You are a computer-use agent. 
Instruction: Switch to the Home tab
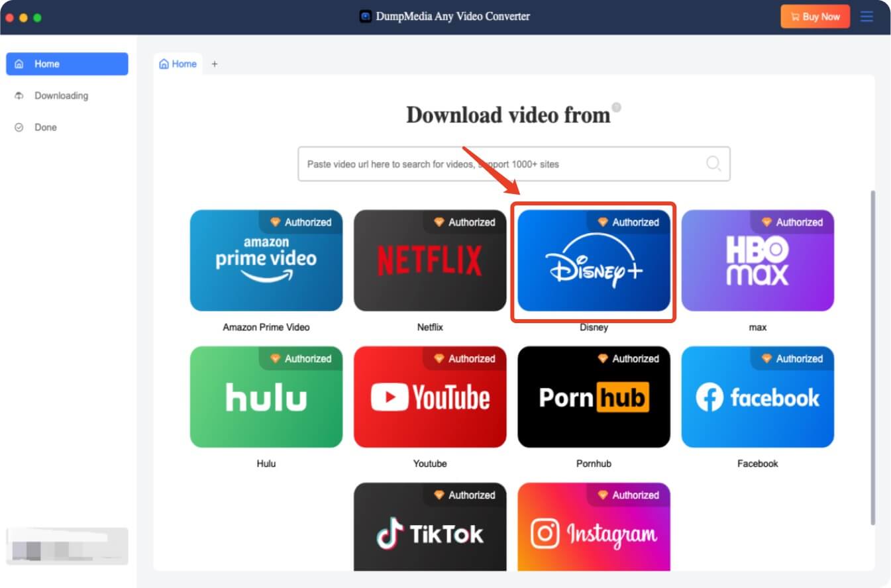point(178,64)
